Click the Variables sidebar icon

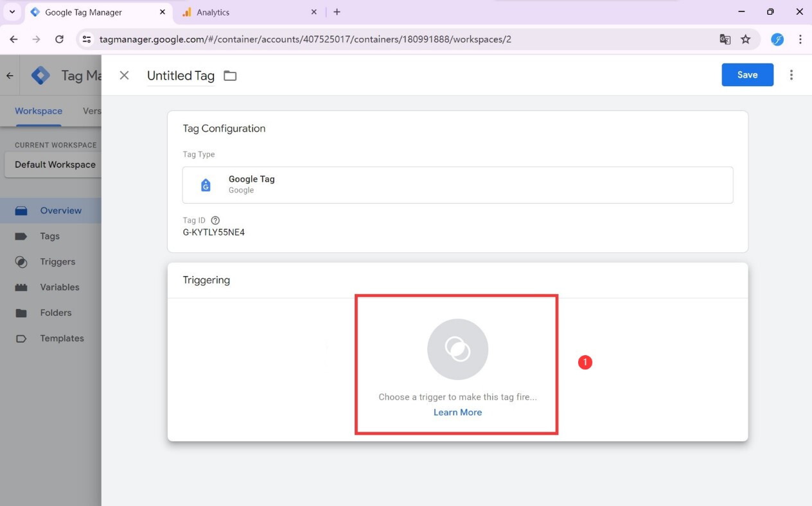pos(21,288)
